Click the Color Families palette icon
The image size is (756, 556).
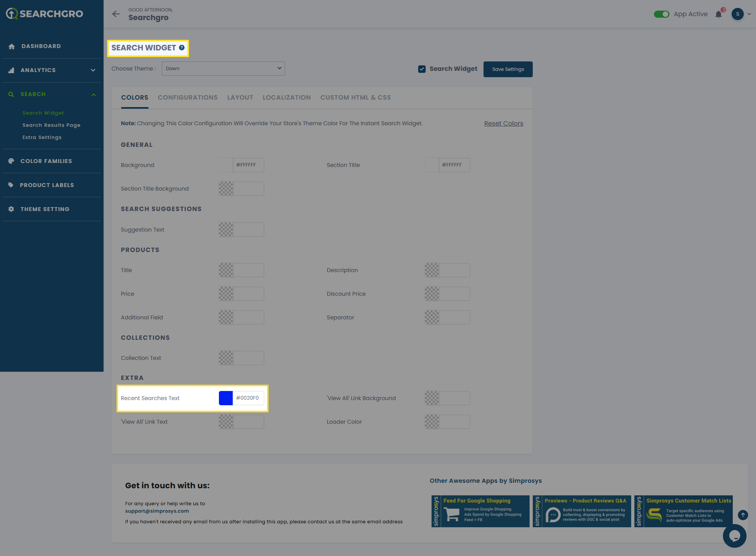11,161
